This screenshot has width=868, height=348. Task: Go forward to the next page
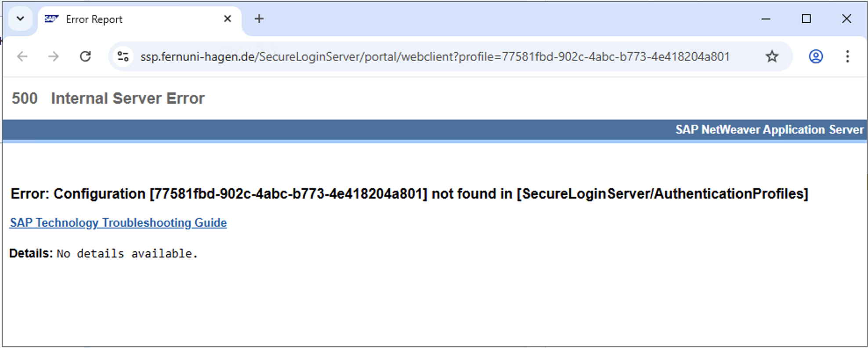(x=54, y=57)
